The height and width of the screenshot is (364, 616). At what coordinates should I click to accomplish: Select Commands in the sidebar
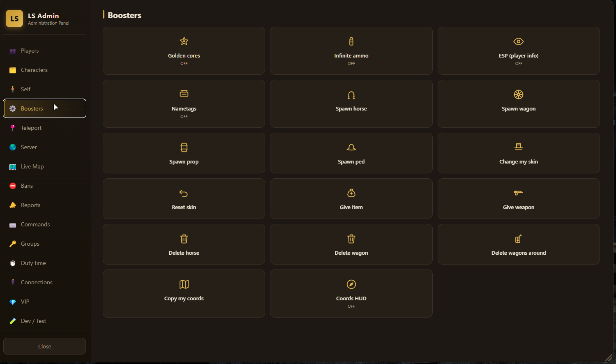click(x=44, y=224)
